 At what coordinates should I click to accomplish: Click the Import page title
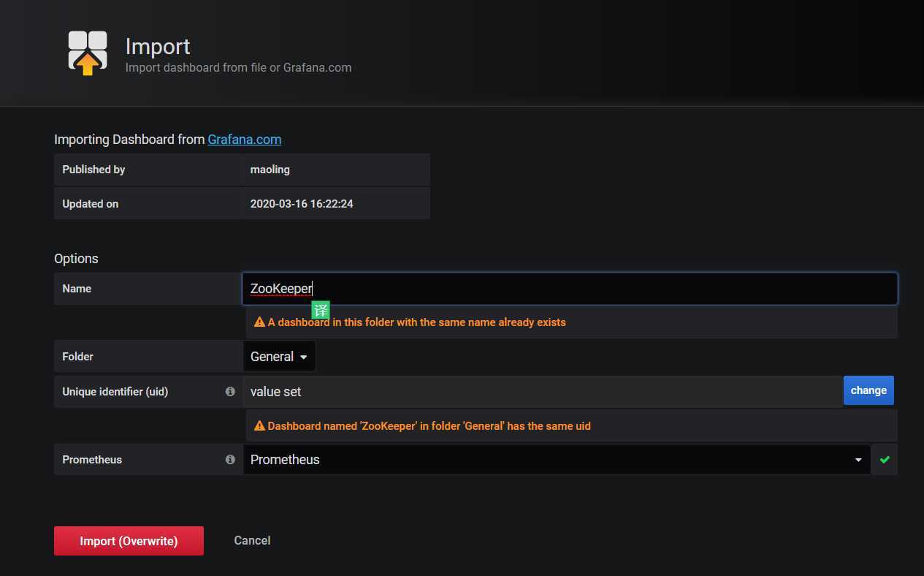158,46
